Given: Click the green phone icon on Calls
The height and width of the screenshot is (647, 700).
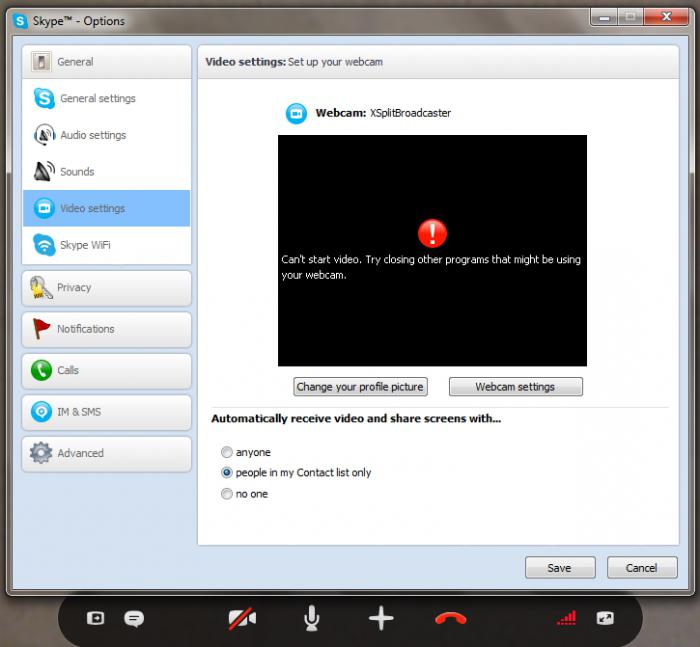Looking at the screenshot, I should coord(42,371).
